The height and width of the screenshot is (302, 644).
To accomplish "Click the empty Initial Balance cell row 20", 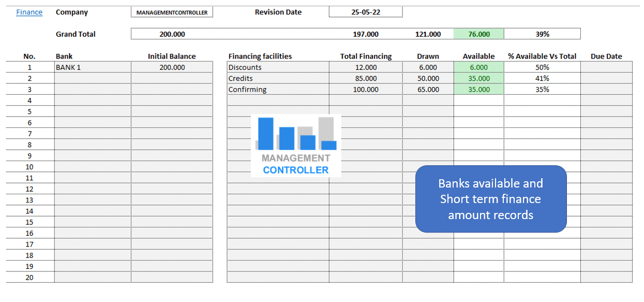I will click(172, 277).
